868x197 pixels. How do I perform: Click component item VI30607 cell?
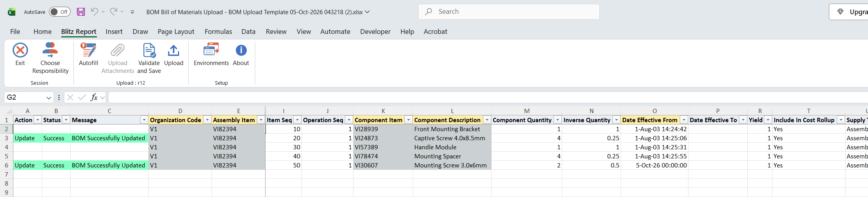coord(383,165)
